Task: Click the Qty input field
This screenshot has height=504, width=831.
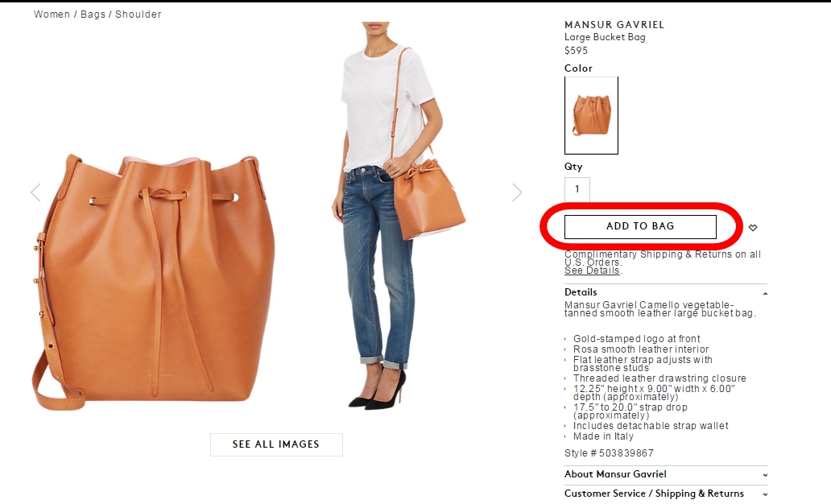Action: click(x=577, y=189)
